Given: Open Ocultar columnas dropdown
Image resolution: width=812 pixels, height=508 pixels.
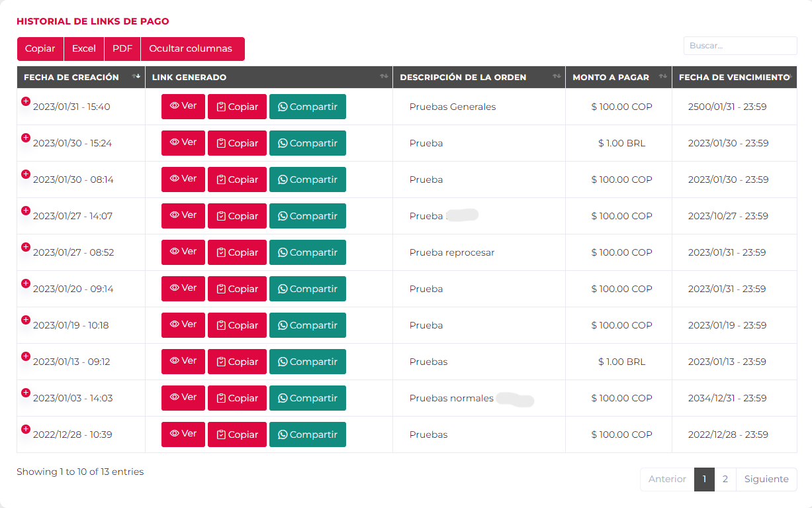Looking at the screenshot, I should tap(192, 49).
